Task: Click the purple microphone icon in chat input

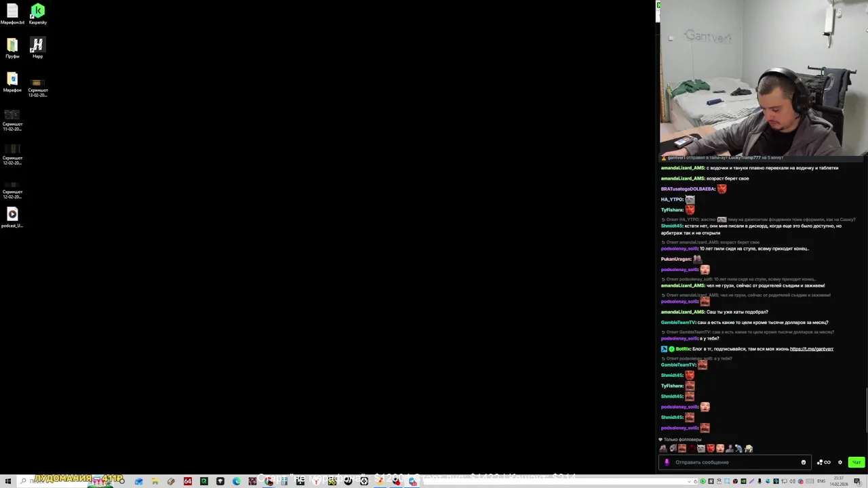Action: pyautogui.click(x=667, y=462)
